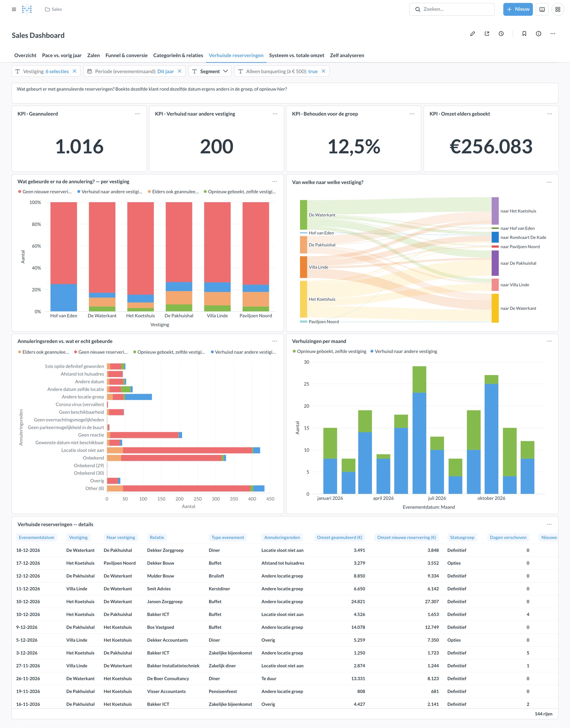Open menu of KPI Omzet elders geboekt card

(x=549, y=114)
